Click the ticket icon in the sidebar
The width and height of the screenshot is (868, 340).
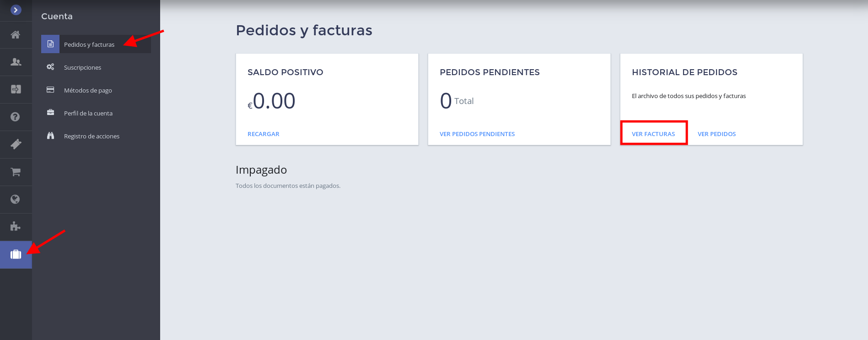coord(16,144)
